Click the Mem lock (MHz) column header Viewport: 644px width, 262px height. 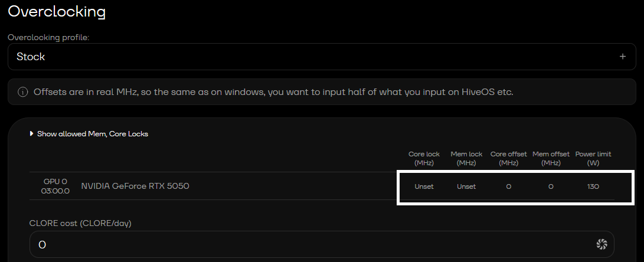(466, 158)
